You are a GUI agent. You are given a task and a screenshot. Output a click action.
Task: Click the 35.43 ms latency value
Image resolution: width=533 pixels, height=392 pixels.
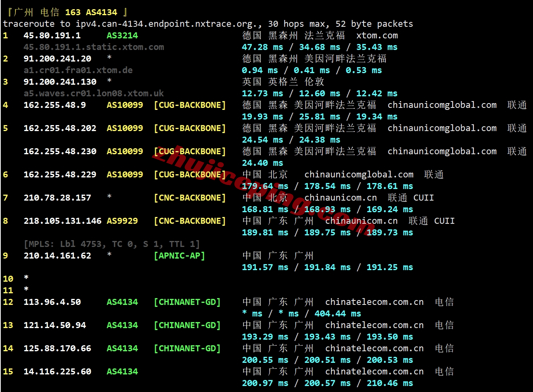point(377,47)
